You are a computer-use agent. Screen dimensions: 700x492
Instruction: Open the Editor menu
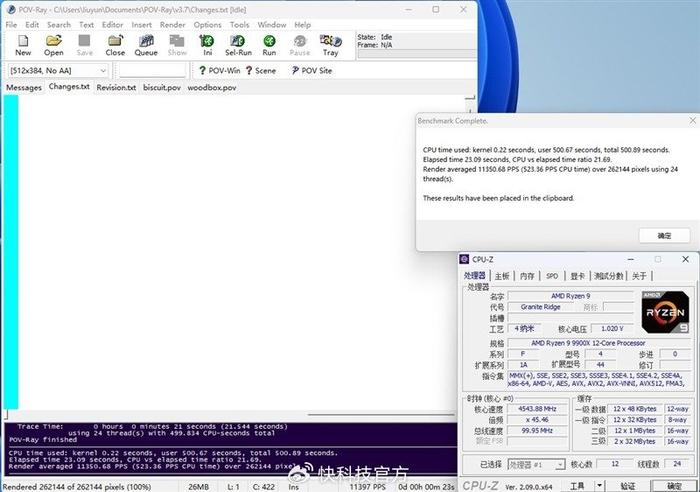pyautogui.click(x=112, y=25)
